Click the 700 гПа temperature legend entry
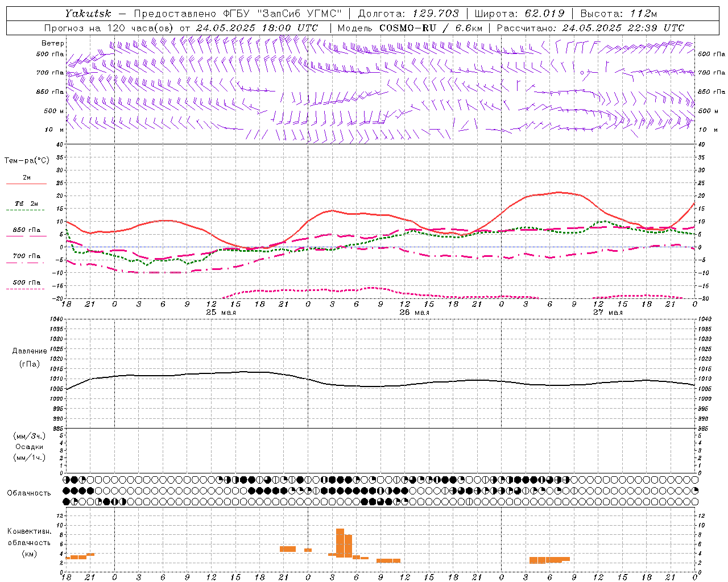Image resolution: width=728 pixels, height=582 pixels. point(26,256)
